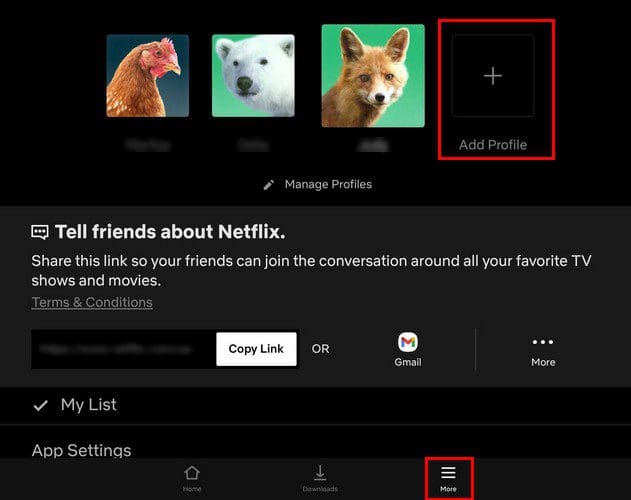
Task: Click the Copy Link button
Action: tap(256, 349)
